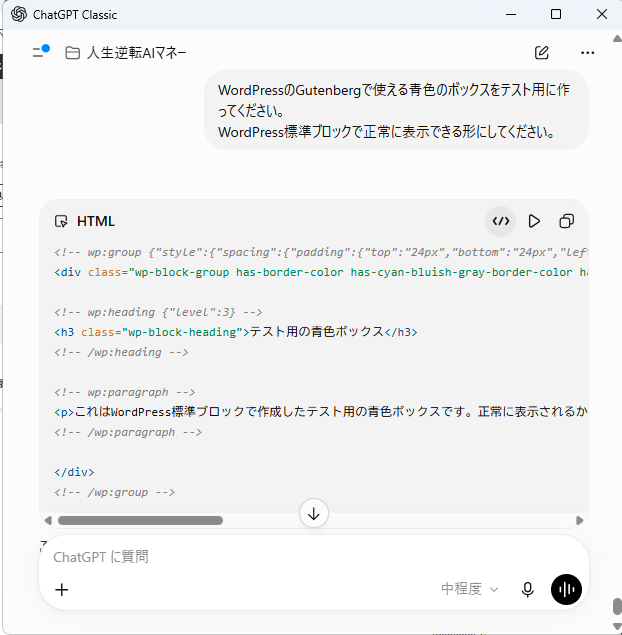Click the closing /wp:paragraph comment line
This screenshot has height=635, width=622.
128,432
